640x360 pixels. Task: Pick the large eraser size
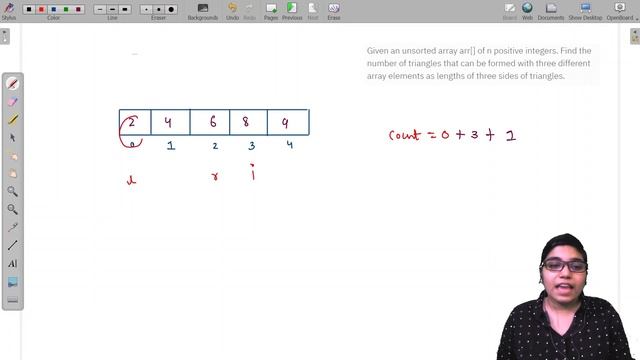click(171, 9)
